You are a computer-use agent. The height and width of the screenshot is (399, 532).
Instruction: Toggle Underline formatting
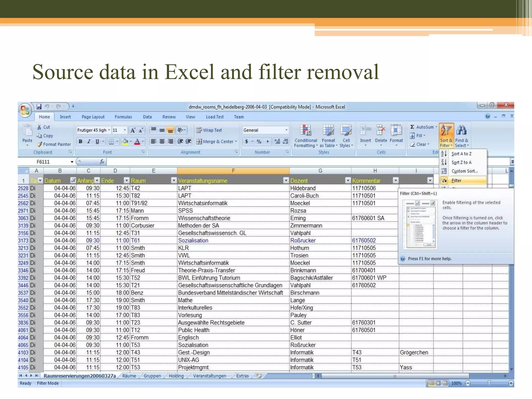97,142
